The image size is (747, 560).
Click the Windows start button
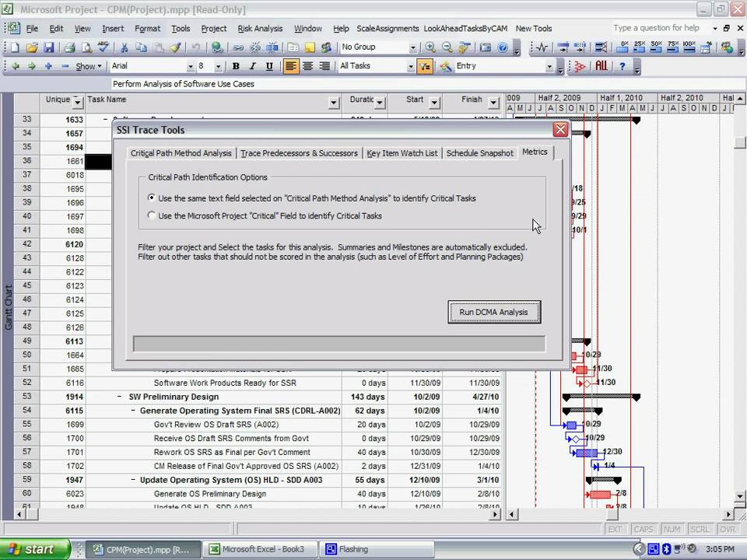35,549
